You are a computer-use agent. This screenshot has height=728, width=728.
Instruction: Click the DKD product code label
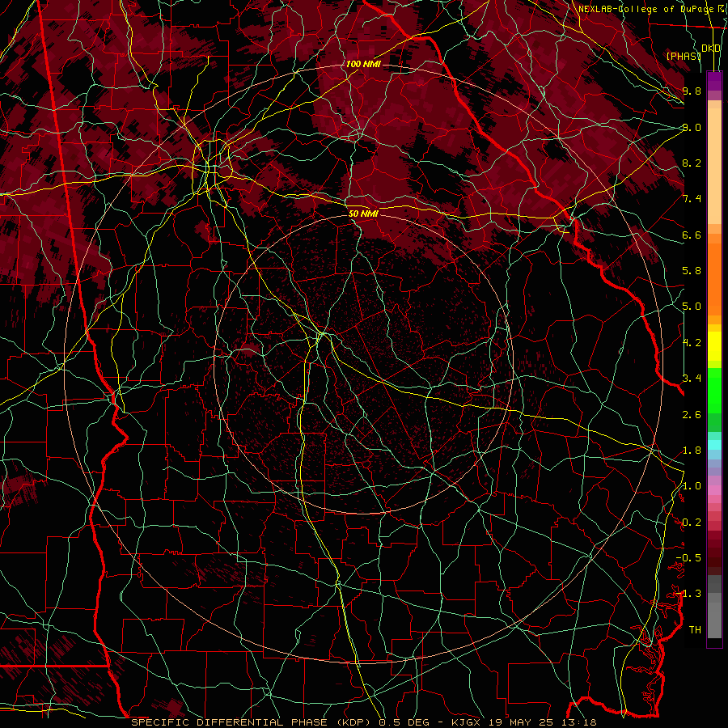pos(711,49)
